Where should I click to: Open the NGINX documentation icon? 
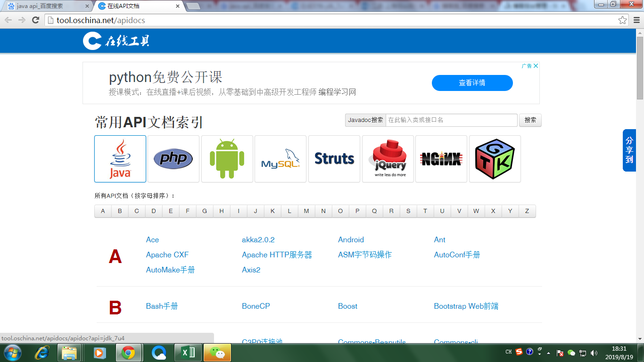[x=441, y=159]
